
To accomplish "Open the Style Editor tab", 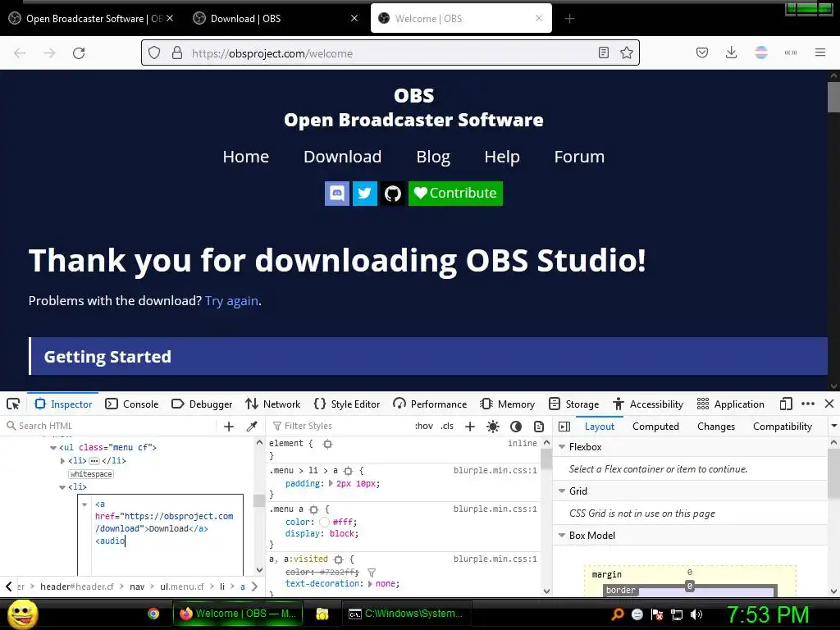I will (347, 404).
